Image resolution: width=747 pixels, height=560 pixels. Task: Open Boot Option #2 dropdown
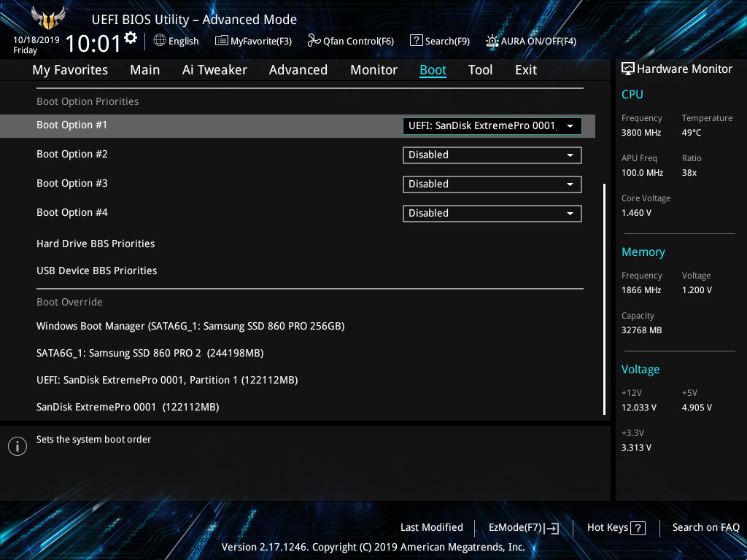[492, 155]
